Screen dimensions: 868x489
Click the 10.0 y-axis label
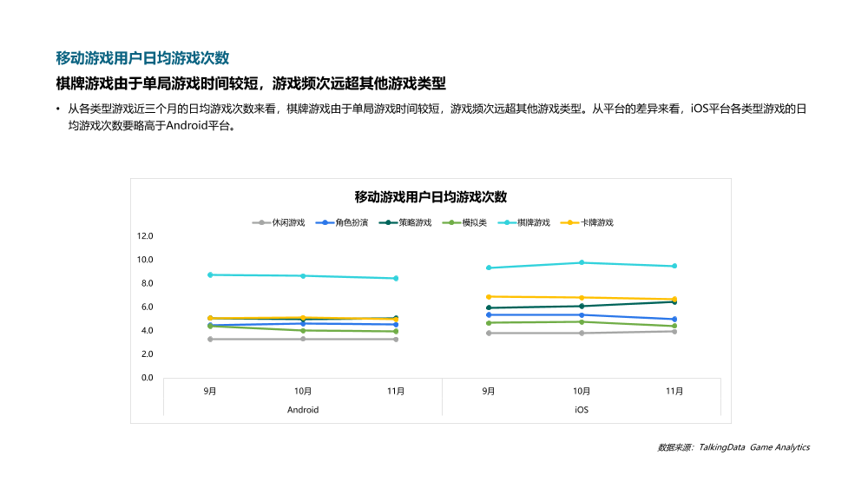[145, 260]
